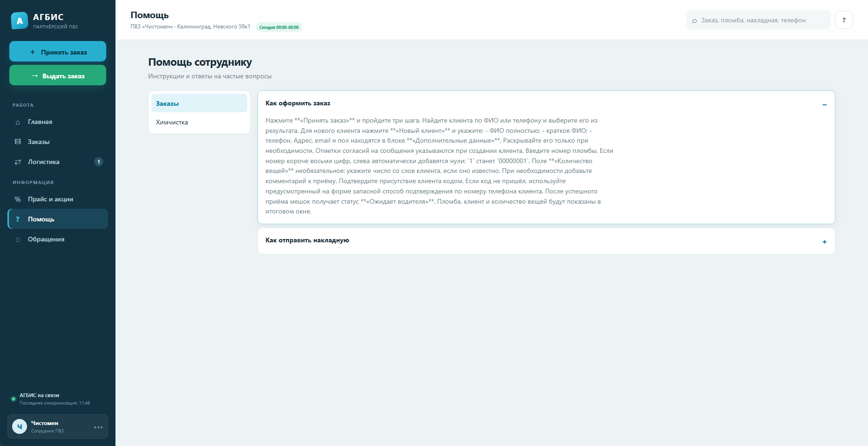Click the Заказы list icon in sidebar
868x446 pixels.
tap(18, 142)
